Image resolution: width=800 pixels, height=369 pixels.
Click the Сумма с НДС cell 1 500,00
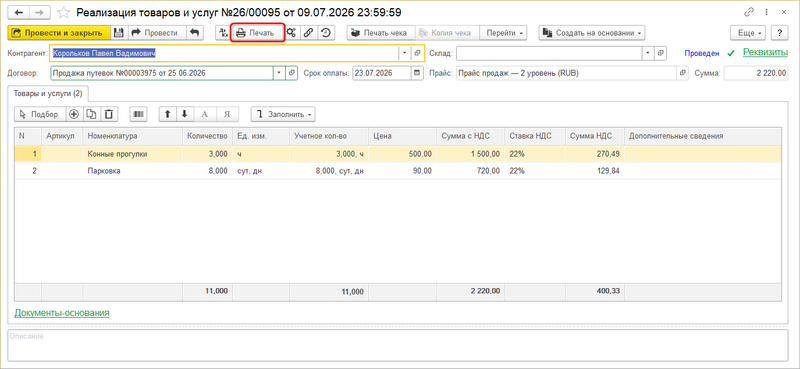[470, 154]
